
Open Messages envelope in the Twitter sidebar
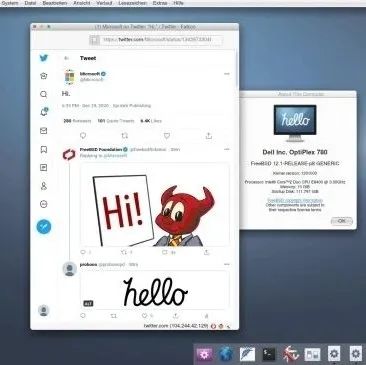[x=44, y=131]
